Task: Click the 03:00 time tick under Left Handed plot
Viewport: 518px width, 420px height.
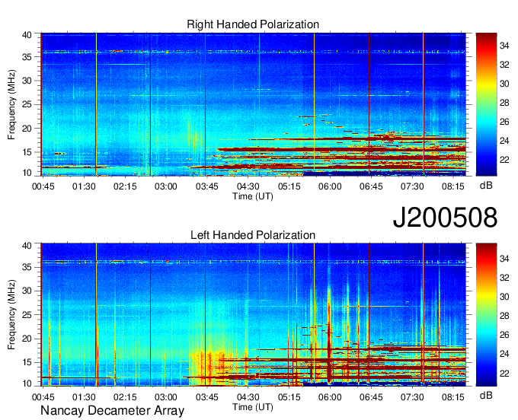Action: coord(166,397)
